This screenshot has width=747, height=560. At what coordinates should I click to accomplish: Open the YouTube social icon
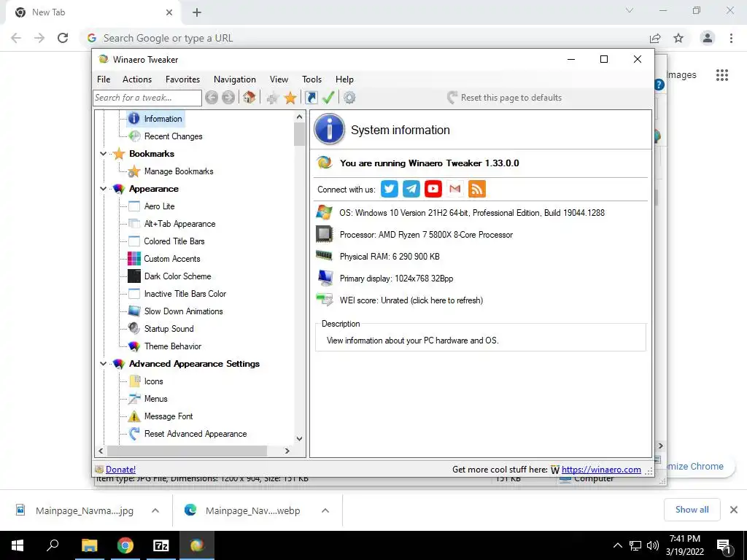click(x=433, y=189)
